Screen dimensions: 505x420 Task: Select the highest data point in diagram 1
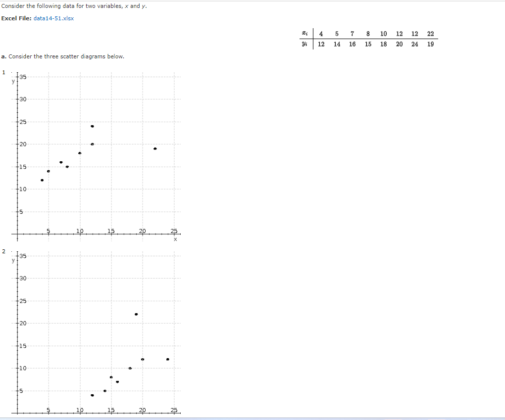[91, 126]
